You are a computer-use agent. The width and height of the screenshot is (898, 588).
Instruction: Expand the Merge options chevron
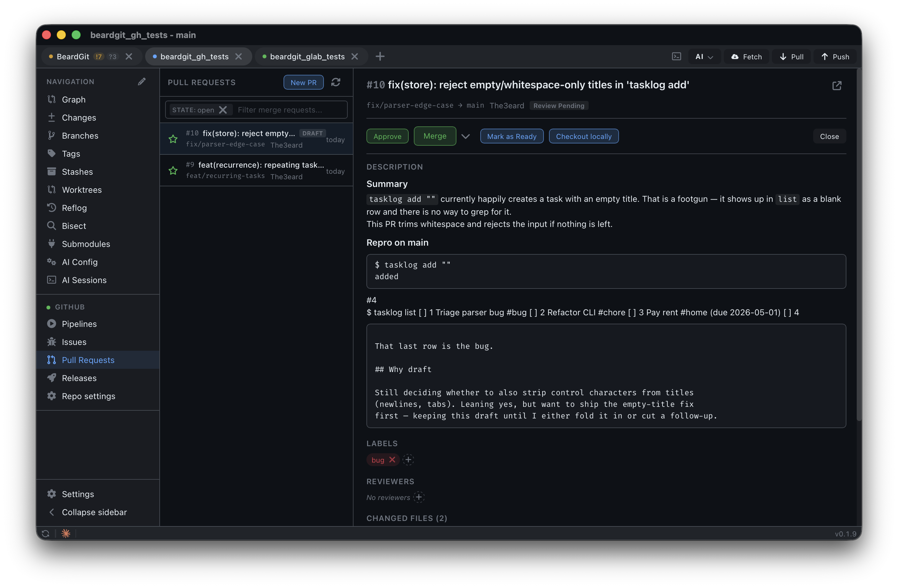(x=465, y=137)
